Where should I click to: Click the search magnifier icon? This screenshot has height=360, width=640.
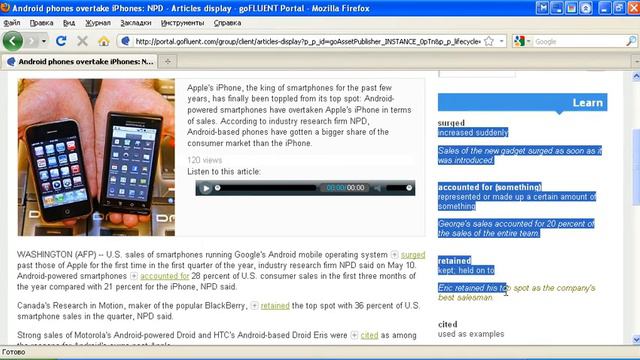pos(631,41)
